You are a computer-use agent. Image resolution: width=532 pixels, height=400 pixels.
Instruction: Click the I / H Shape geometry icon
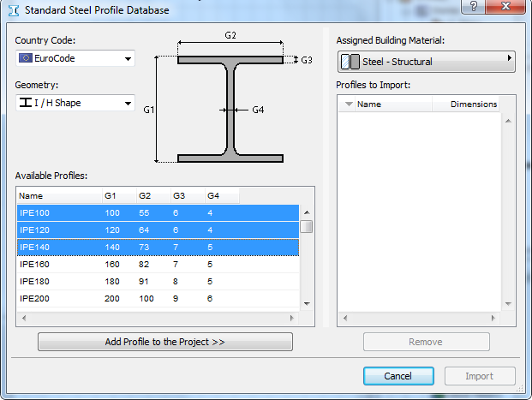tap(26, 103)
